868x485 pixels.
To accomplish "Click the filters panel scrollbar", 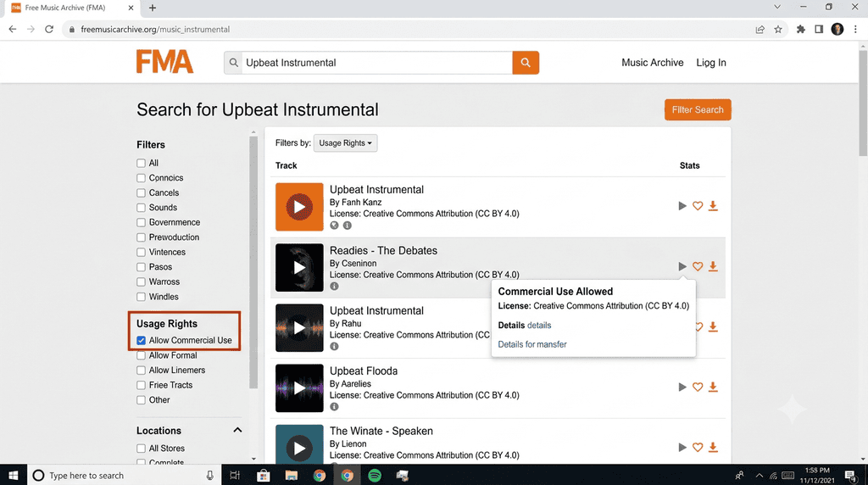I will tap(253, 261).
